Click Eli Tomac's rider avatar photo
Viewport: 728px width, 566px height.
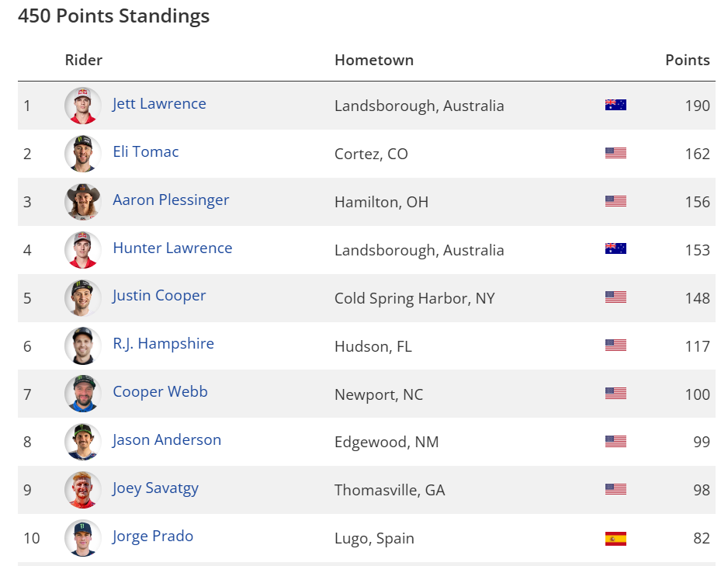(83, 154)
